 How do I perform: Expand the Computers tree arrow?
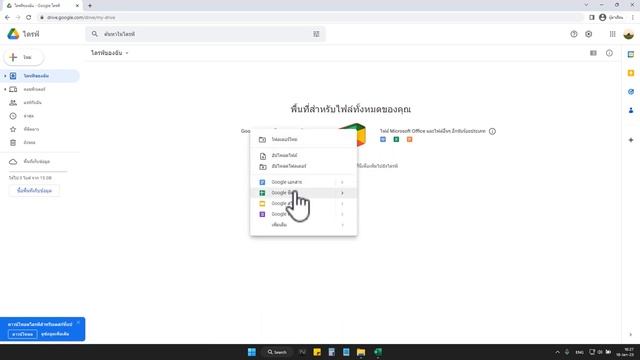pos(5,89)
